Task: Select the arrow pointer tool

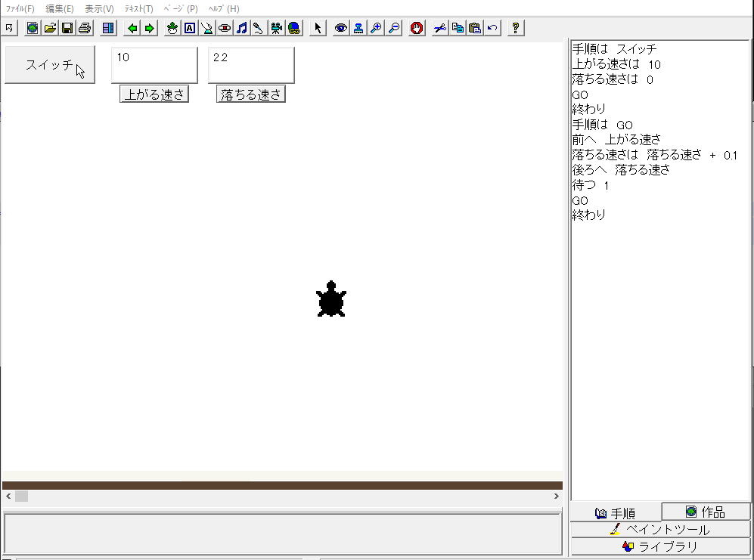Action: [318, 28]
